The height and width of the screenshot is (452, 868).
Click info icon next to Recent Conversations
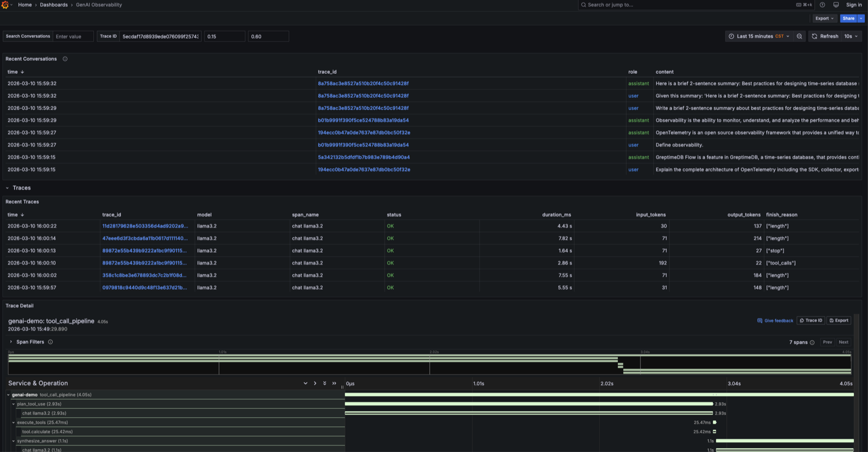click(65, 59)
